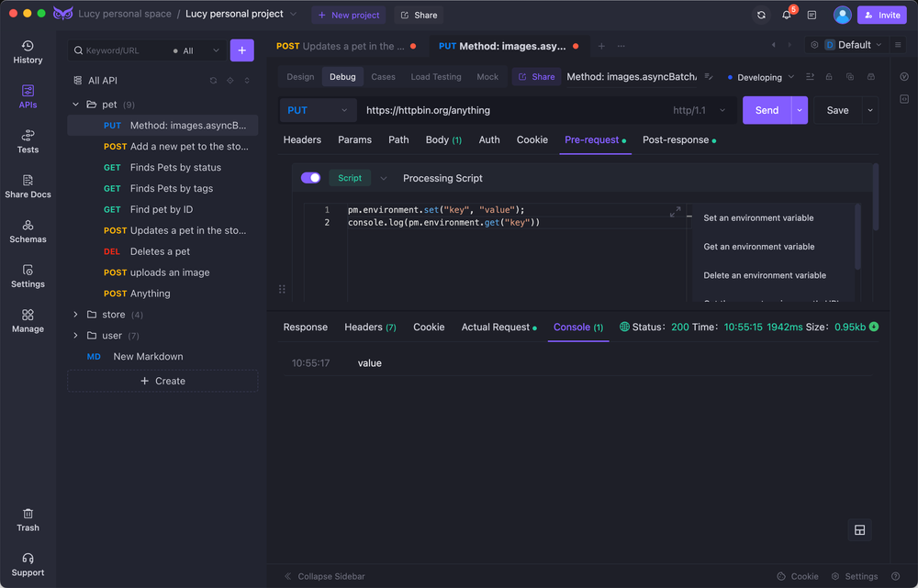
Task: Switch to the Post-response tab
Action: pos(676,140)
